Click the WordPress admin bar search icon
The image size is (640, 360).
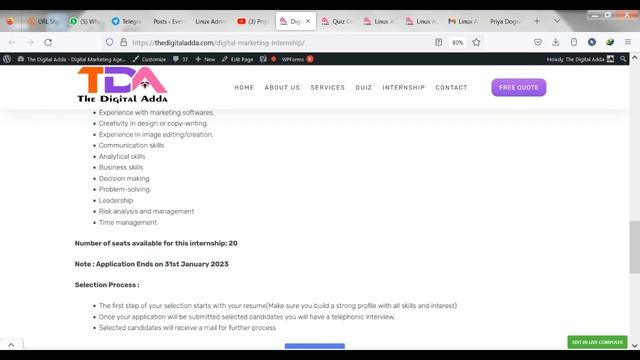point(623,59)
